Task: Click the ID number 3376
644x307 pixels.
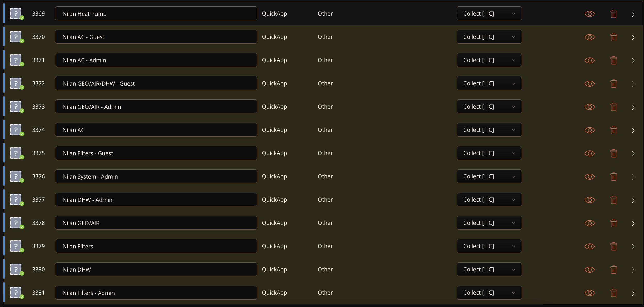Action: (x=38, y=176)
